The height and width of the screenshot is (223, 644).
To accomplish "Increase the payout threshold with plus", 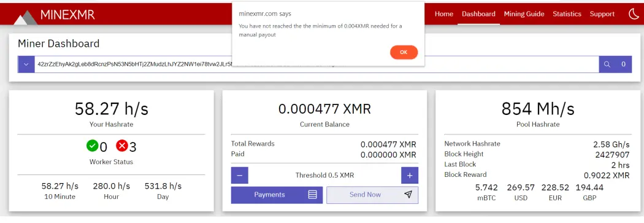I will click(410, 175).
